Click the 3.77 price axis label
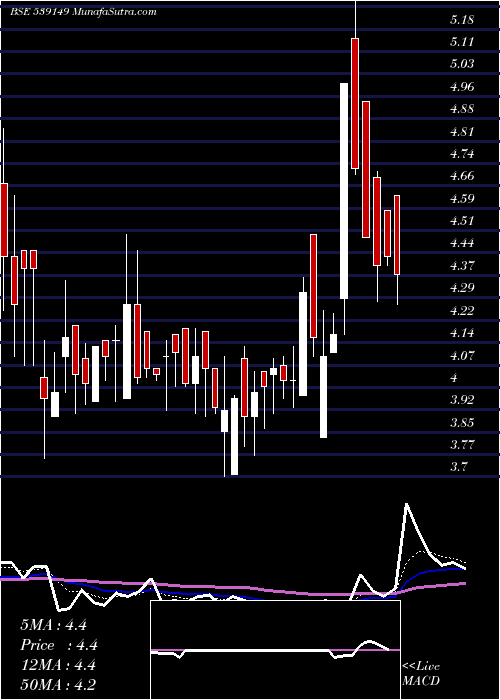The image size is (500, 700). 462,445
